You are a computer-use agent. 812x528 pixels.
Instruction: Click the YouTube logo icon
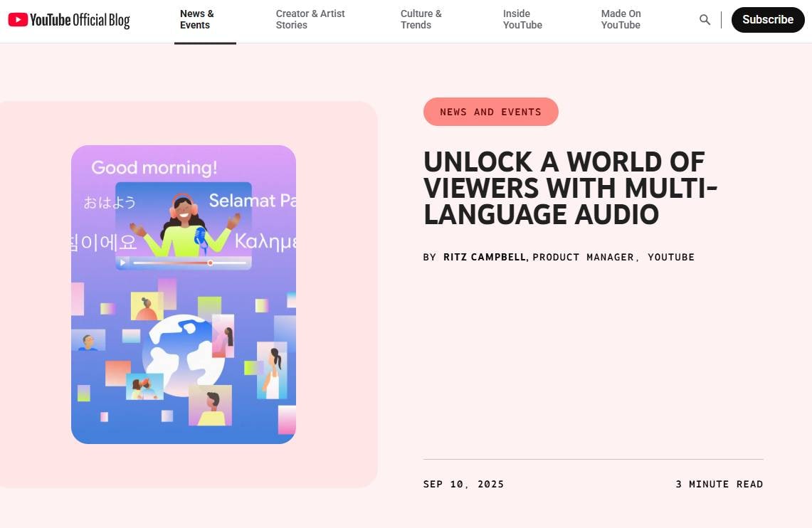pyautogui.click(x=19, y=20)
